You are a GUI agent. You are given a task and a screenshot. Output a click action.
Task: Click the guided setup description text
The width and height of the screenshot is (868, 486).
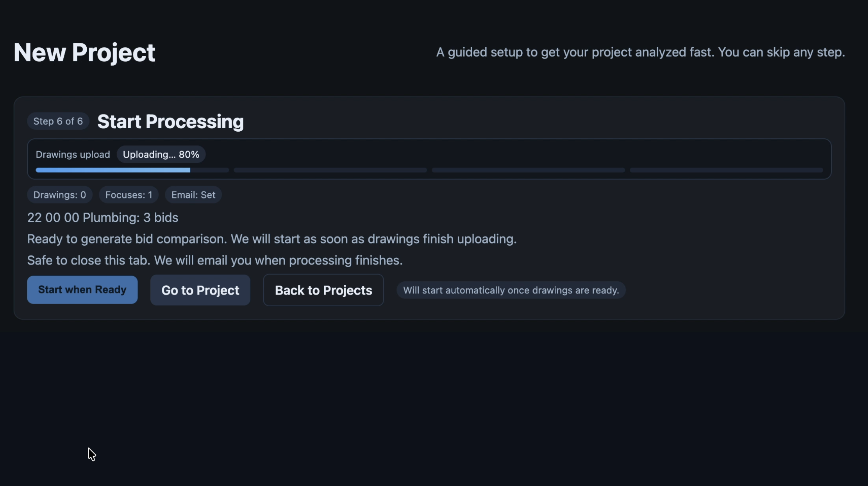(640, 52)
